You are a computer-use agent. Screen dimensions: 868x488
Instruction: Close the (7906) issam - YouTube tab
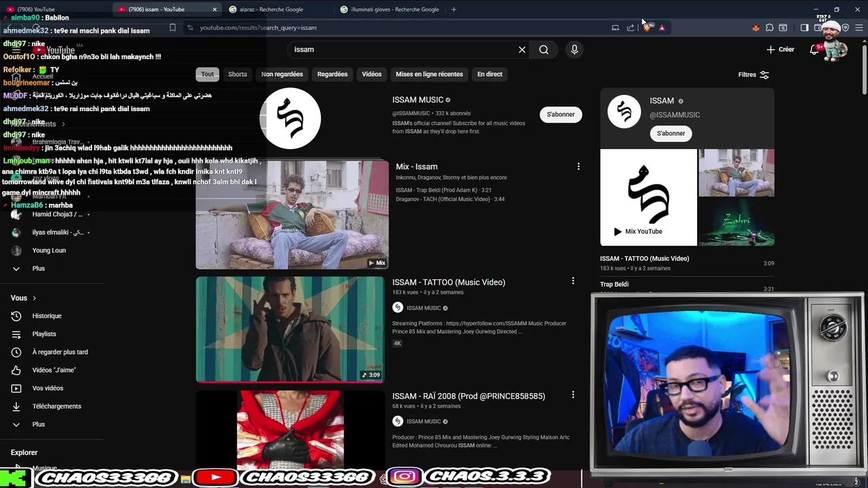click(x=215, y=9)
